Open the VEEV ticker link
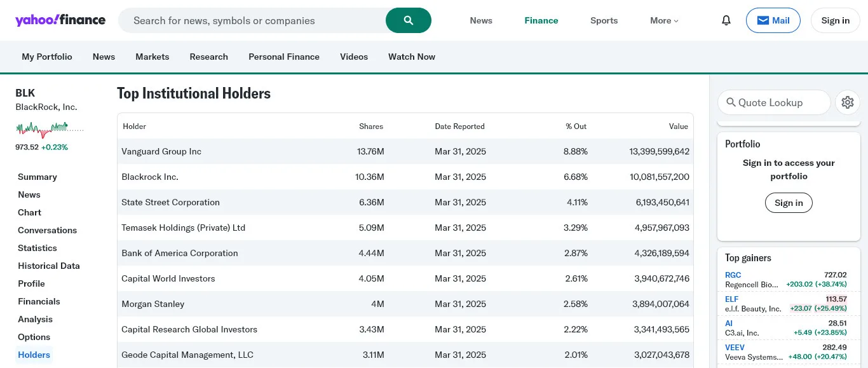 (735, 348)
